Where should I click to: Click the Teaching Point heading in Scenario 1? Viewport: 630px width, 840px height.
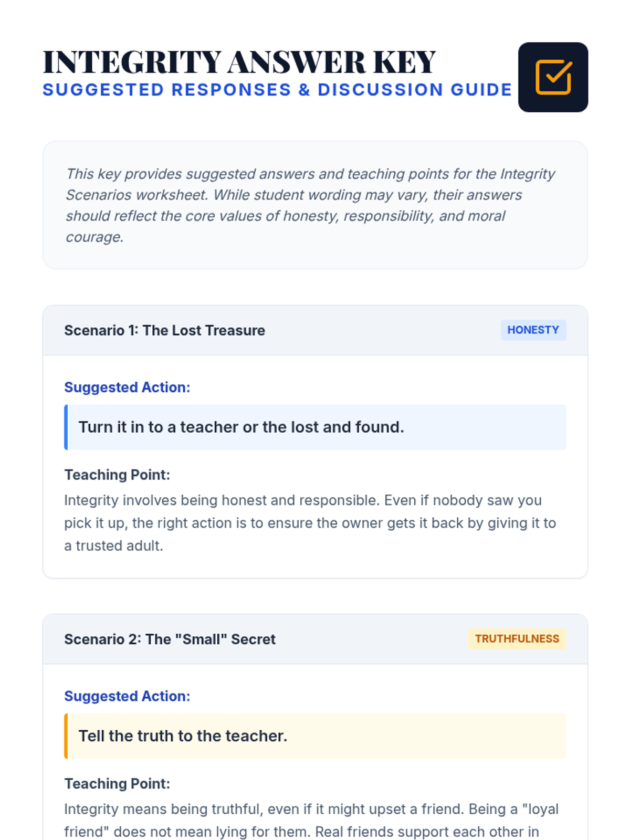coord(117,475)
